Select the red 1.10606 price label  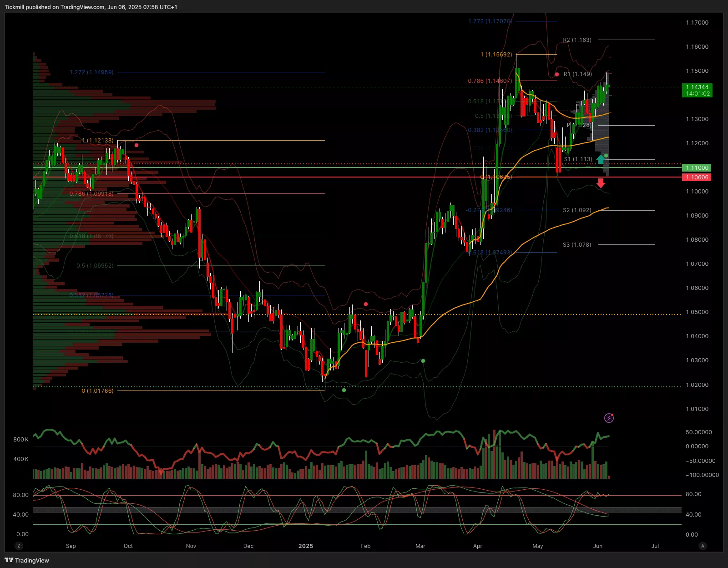pos(697,177)
